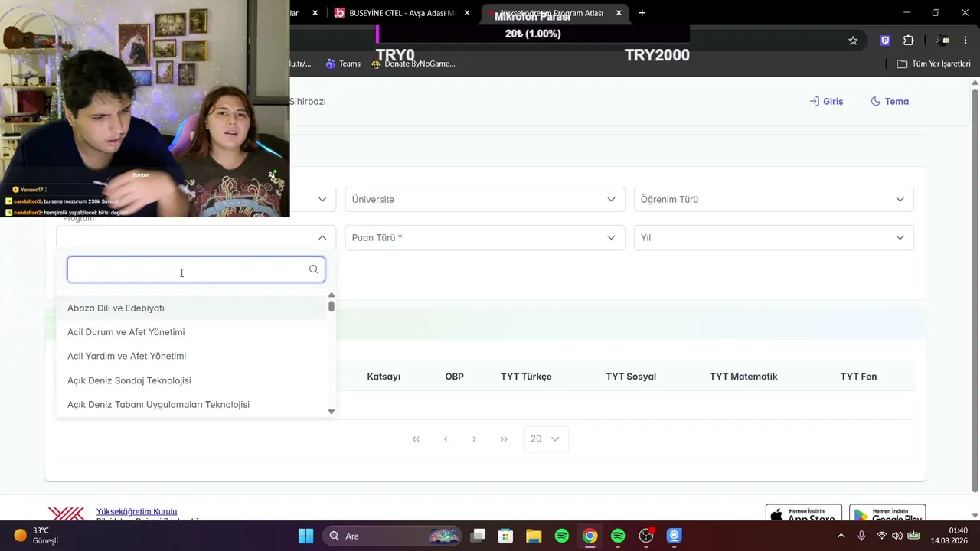Click the App Store download badge

[804, 514]
